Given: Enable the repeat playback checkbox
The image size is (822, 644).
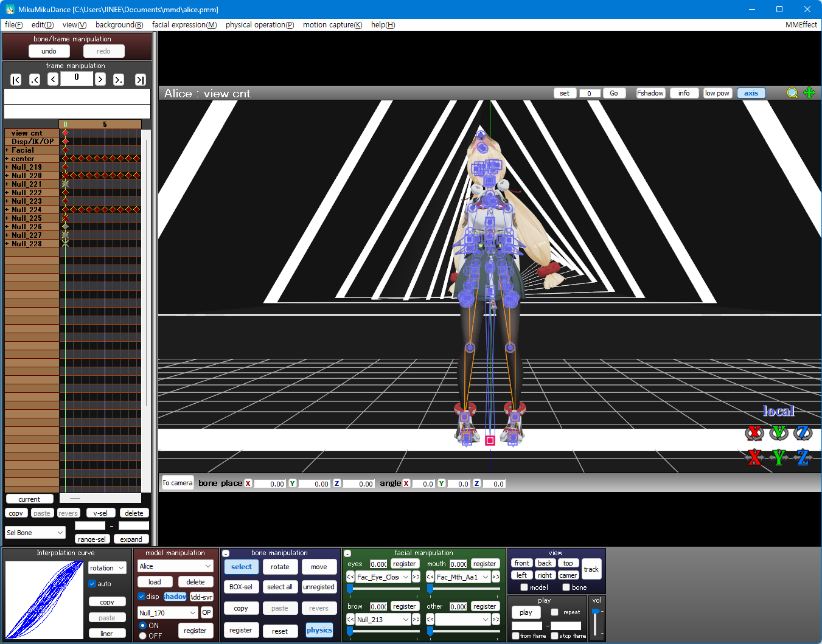Looking at the screenshot, I should coord(554,612).
